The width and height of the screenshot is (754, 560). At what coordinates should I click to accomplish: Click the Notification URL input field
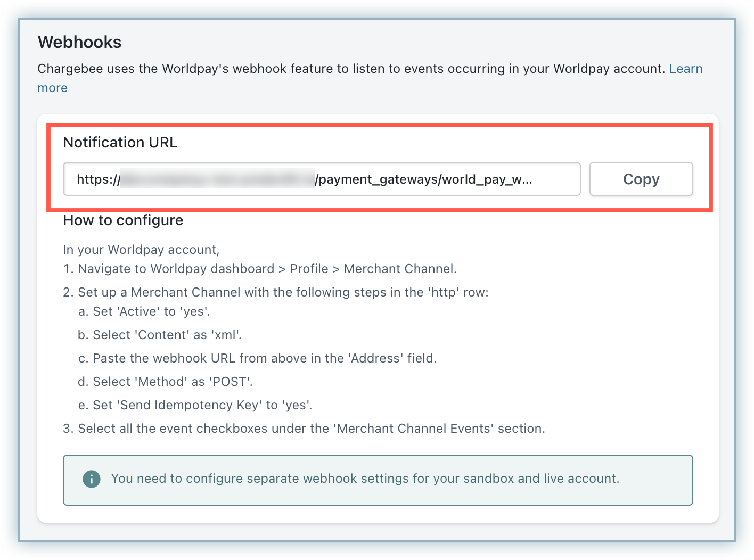coord(321,179)
